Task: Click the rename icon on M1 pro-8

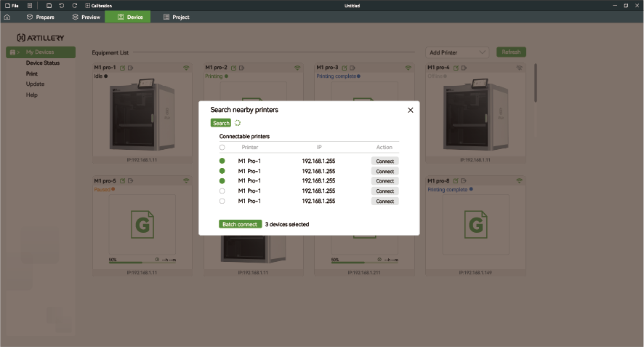Action: point(456,181)
